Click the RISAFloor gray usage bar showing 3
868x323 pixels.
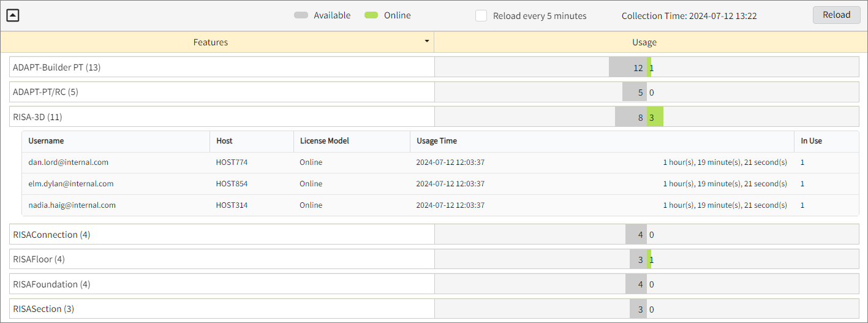tap(638, 259)
